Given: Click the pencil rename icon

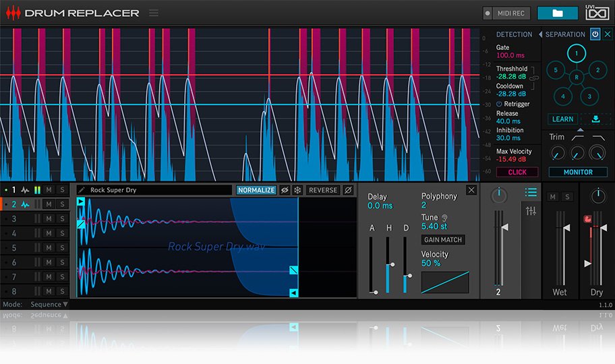Looking at the screenshot, I should [x=82, y=190].
